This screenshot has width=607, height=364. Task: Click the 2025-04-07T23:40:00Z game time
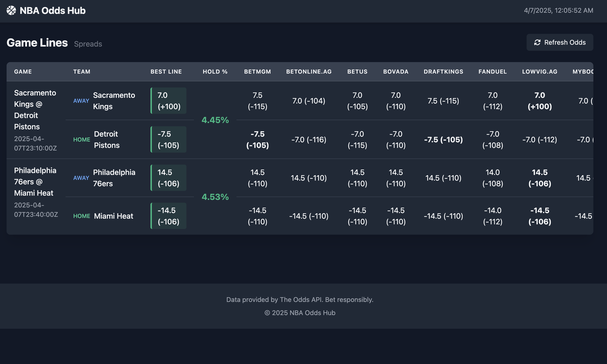coord(36,210)
